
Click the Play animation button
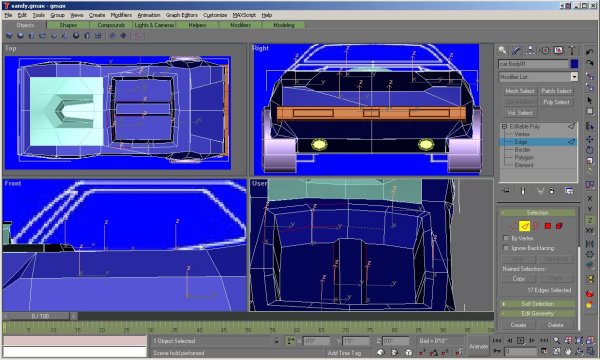(x=520, y=340)
